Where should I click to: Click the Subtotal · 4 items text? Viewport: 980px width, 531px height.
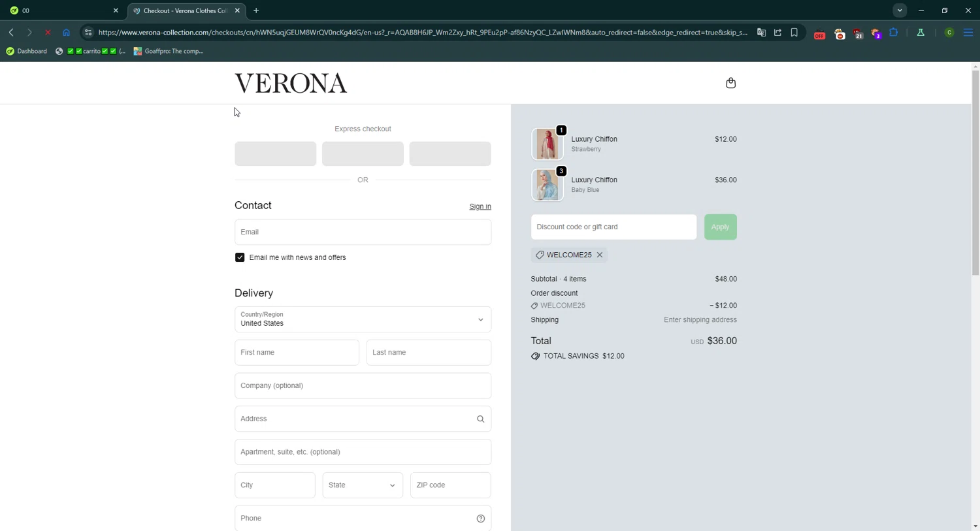[559, 279]
